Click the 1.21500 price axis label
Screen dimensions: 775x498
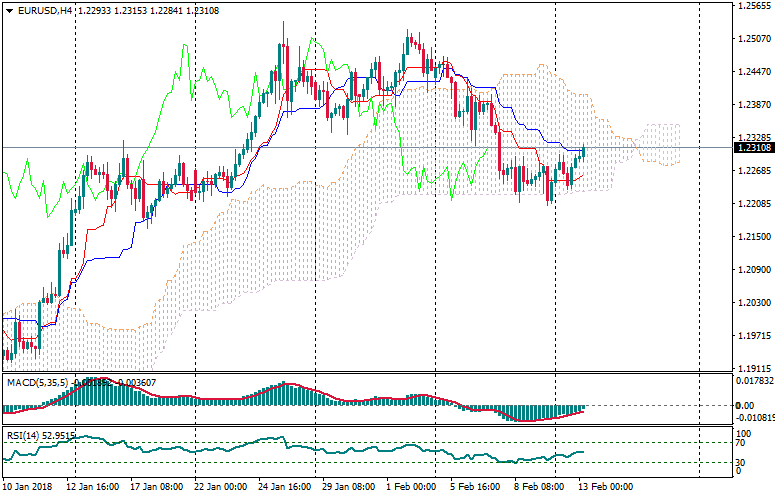pos(752,237)
